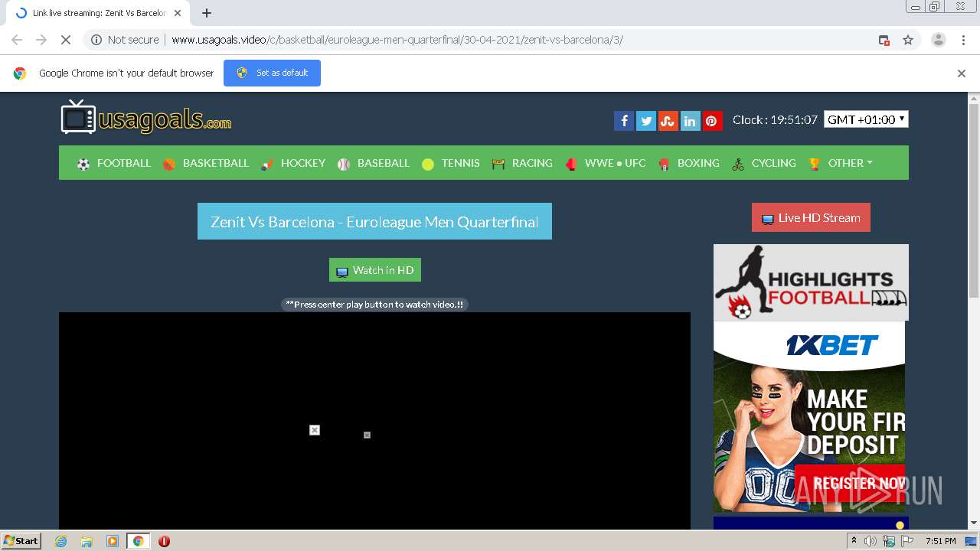Stop loading the page

coord(66,40)
